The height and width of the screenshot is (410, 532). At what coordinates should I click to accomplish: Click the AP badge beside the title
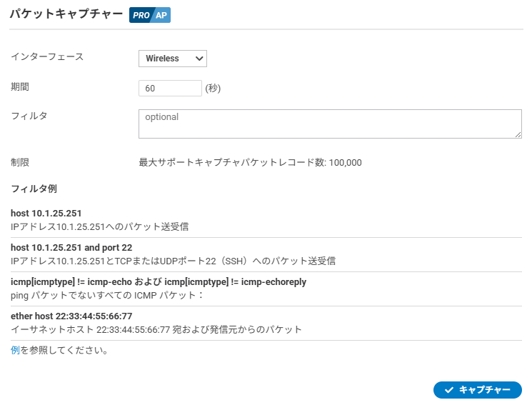click(161, 15)
